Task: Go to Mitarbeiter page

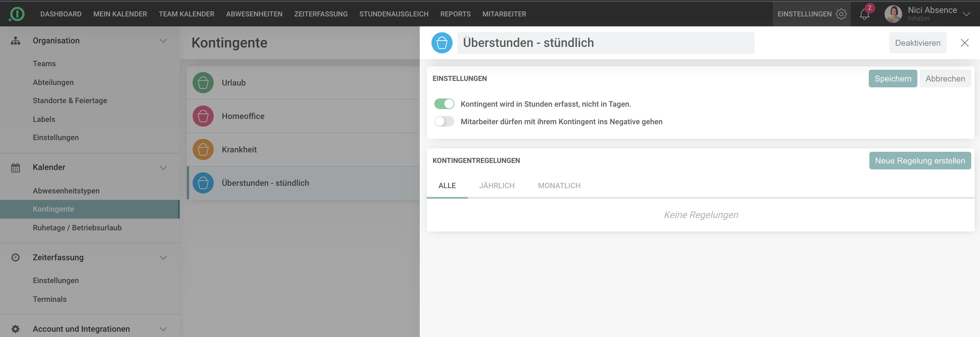Action: pos(504,14)
